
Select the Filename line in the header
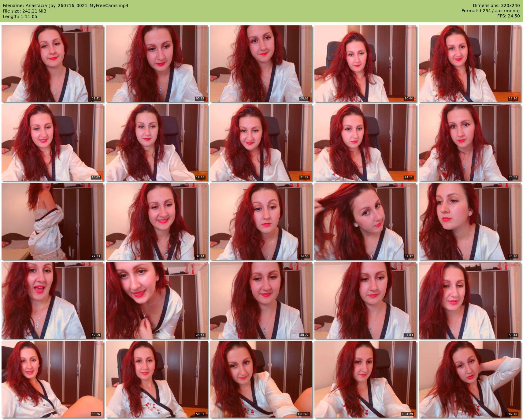click(65, 6)
